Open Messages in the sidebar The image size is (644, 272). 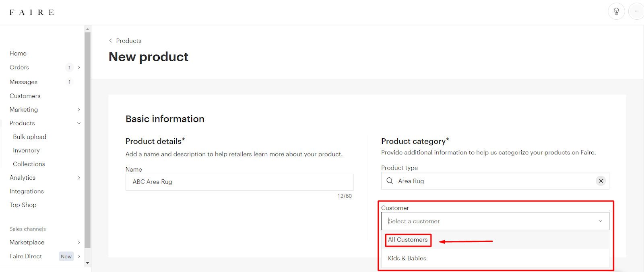click(23, 82)
